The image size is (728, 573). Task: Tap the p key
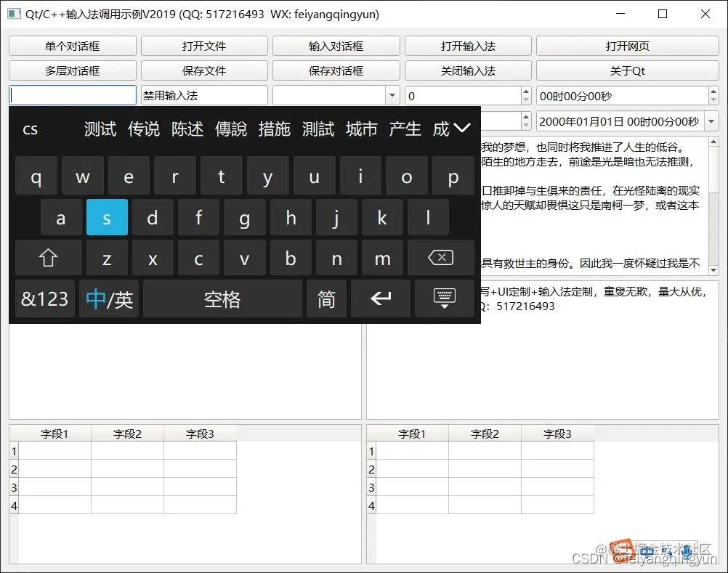(453, 176)
